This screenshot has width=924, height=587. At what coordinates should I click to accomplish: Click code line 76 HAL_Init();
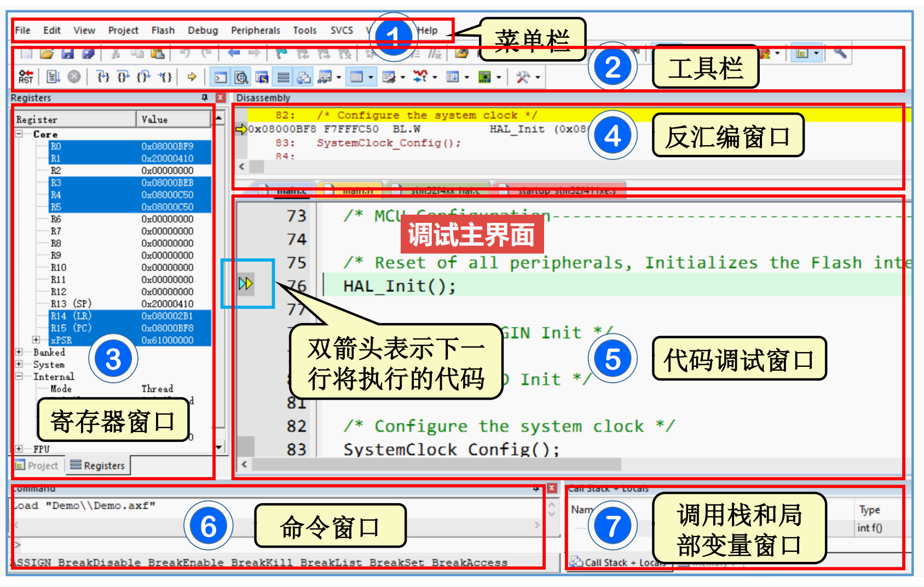(400, 286)
